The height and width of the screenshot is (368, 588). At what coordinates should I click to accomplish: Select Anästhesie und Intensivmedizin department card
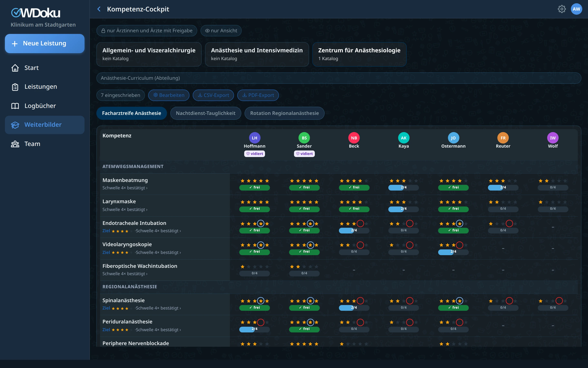pyautogui.click(x=257, y=54)
